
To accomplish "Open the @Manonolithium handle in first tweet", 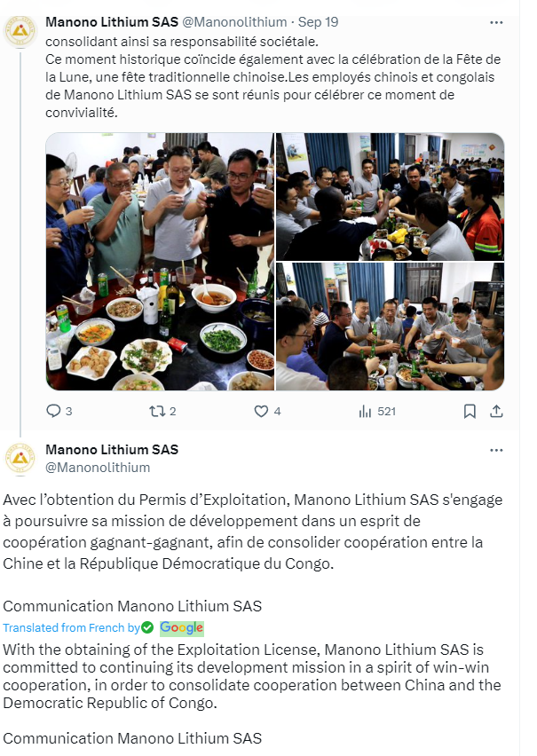I will tap(234, 22).
